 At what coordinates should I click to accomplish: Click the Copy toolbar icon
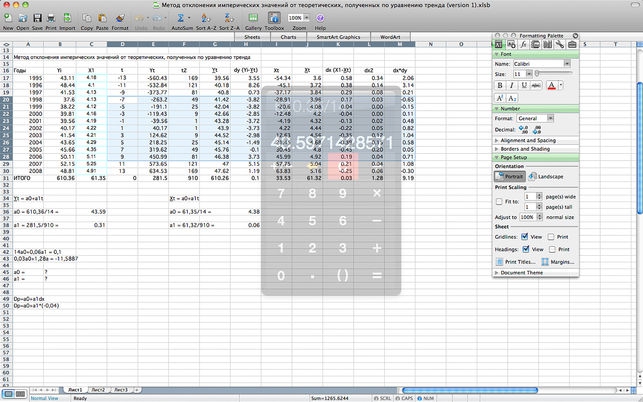(x=87, y=18)
